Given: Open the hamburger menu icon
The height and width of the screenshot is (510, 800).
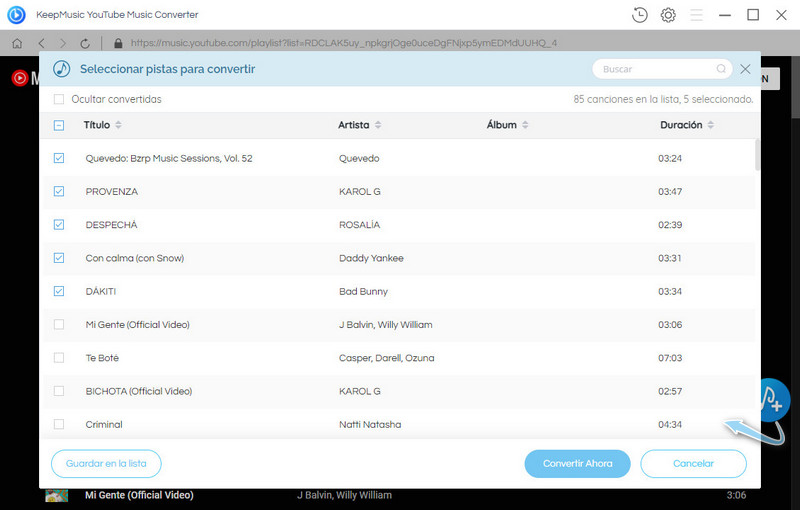Looking at the screenshot, I should [696, 15].
